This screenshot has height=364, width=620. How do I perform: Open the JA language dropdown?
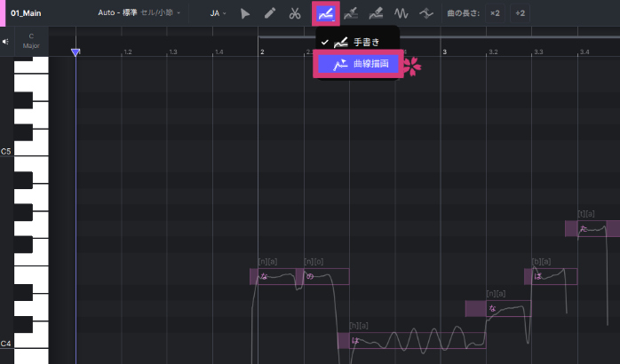[218, 14]
